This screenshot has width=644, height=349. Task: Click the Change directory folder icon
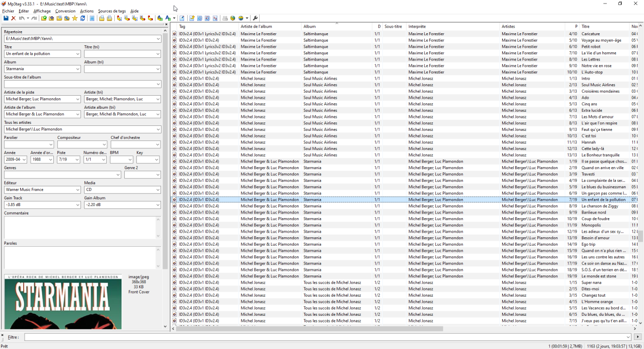44,19
